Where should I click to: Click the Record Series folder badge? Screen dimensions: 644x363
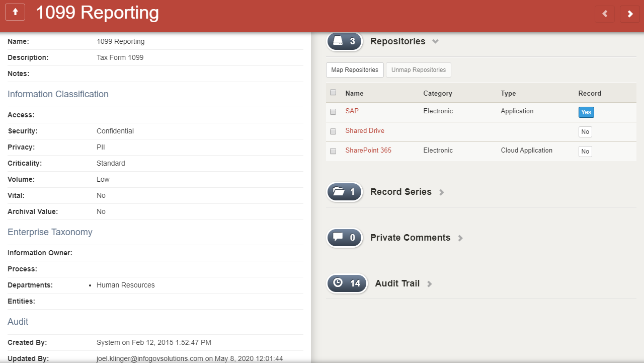[345, 192]
